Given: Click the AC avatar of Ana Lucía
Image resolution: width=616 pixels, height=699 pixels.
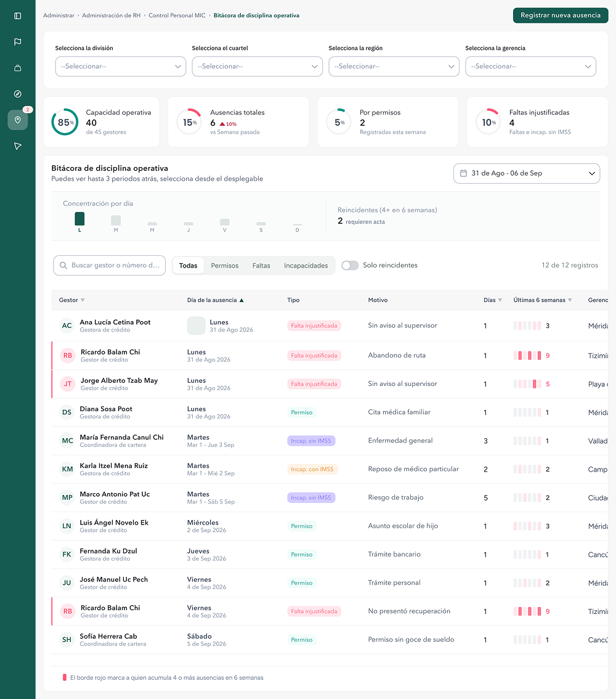Looking at the screenshot, I should 67,325.
